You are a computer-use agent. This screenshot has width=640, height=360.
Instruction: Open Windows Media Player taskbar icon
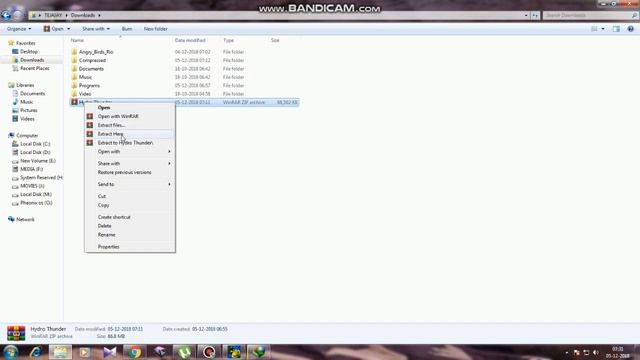(x=84, y=352)
